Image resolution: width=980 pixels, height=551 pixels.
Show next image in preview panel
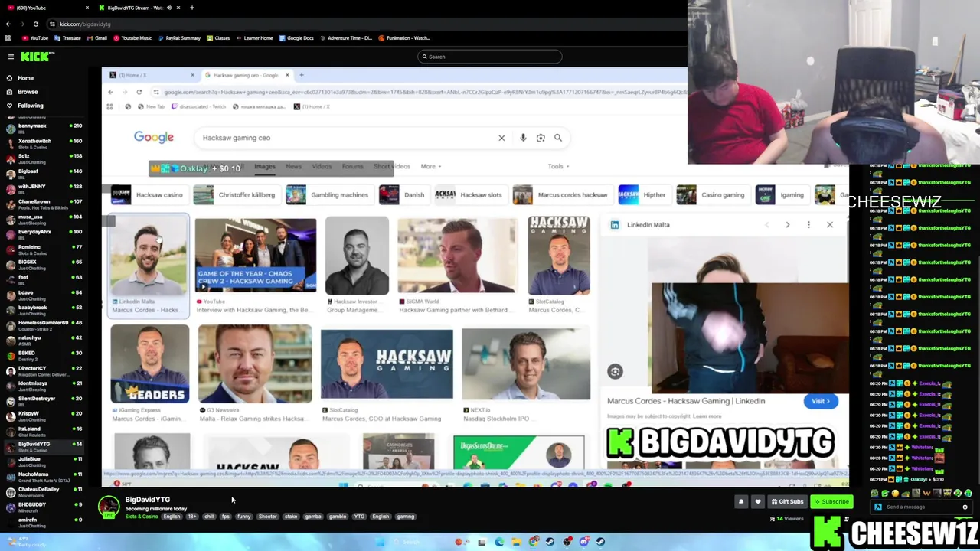787,224
